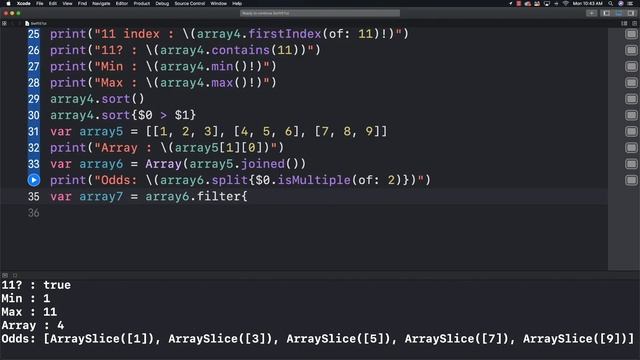Image resolution: width=640 pixels, height=360 pixels.
Task: Open Notification Center list icon
Action: click(631, 3)
